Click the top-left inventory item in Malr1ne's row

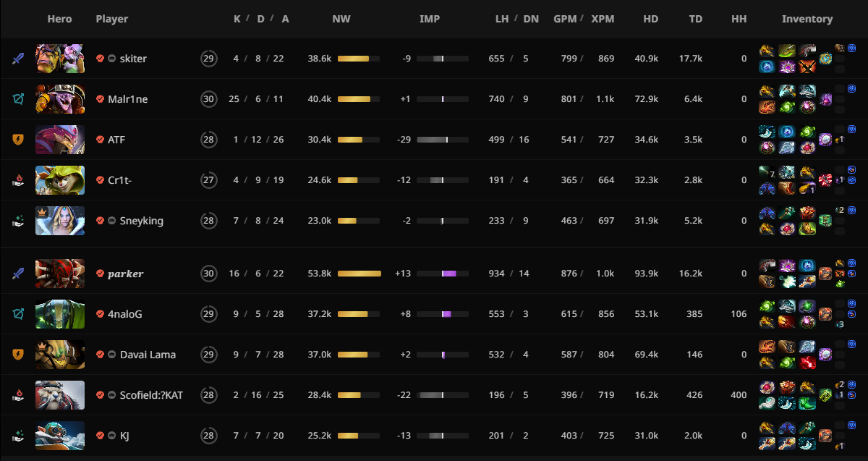[767, 91]
